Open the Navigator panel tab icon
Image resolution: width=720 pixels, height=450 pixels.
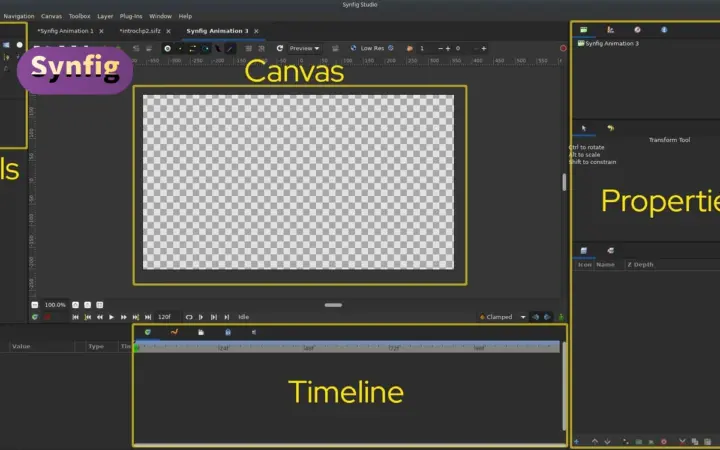point(637,30)
